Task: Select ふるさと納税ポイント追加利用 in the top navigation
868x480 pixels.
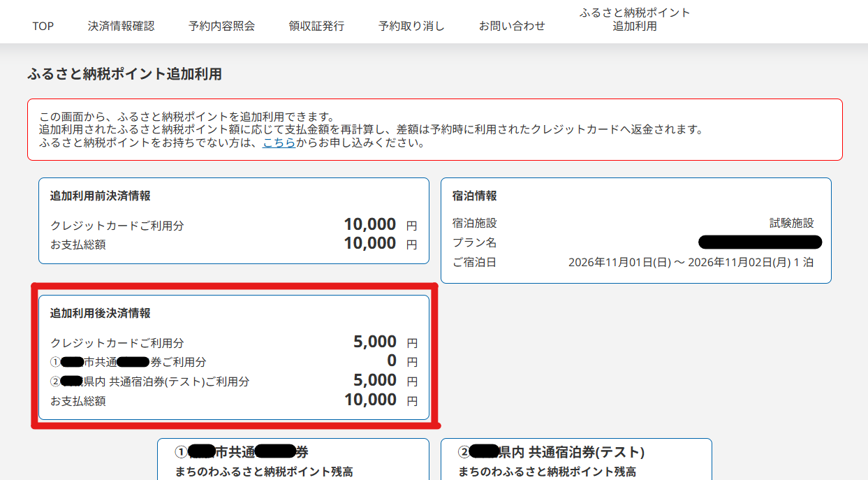Action: [x=635, y=20]
